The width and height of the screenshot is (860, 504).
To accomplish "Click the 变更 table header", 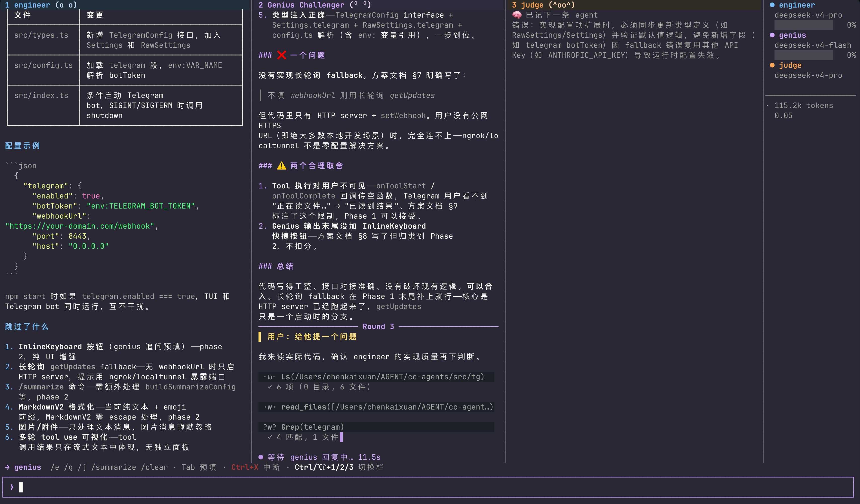I will pos(95,15).
